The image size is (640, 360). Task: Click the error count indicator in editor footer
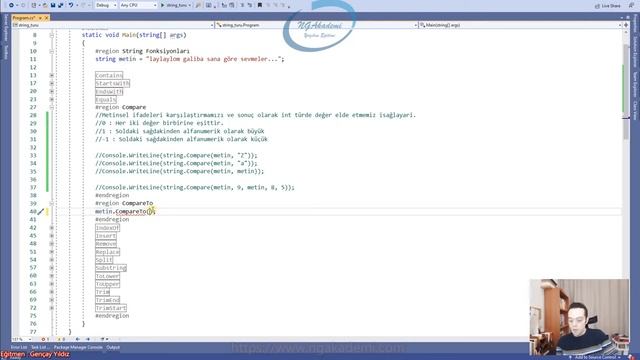pyautogui.click(x=45, y=339)
